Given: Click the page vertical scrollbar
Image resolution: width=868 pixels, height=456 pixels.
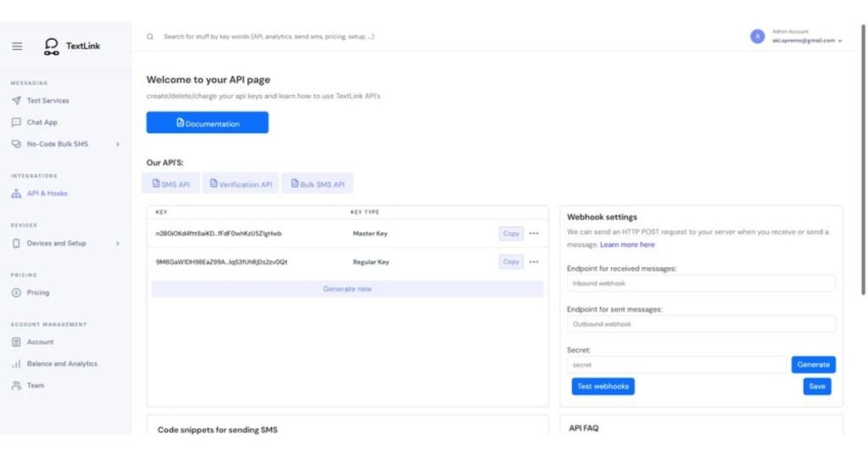Looking at the screenshot, I should click(x=864, y=160).
